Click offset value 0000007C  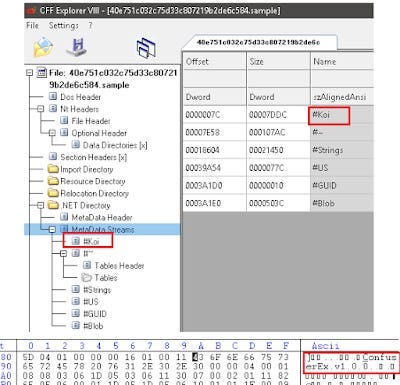[x=203, y=115]
